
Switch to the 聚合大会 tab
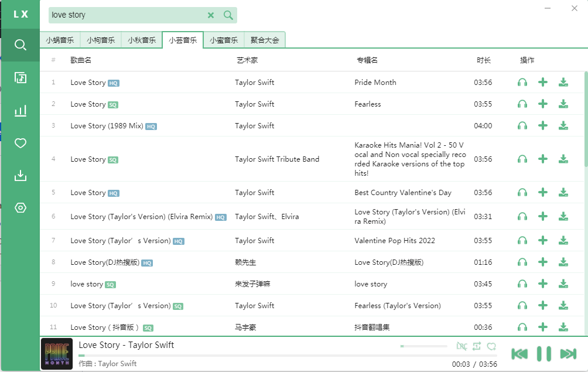pyautogui.click(x=265, y=40)
